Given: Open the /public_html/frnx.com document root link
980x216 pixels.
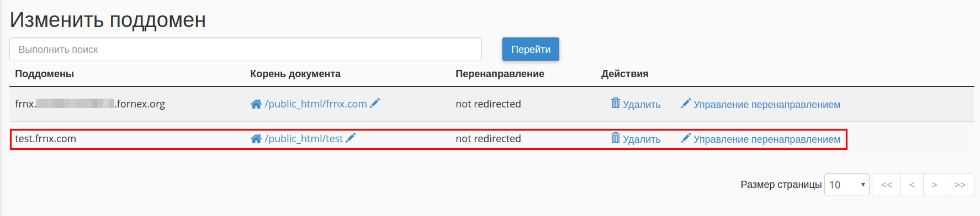Looking at the screenshot, I should [x=316, y=104].
